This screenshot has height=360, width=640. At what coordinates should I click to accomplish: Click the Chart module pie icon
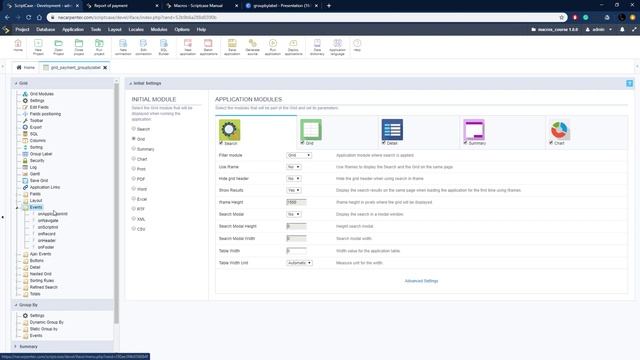tap(559, 130)
